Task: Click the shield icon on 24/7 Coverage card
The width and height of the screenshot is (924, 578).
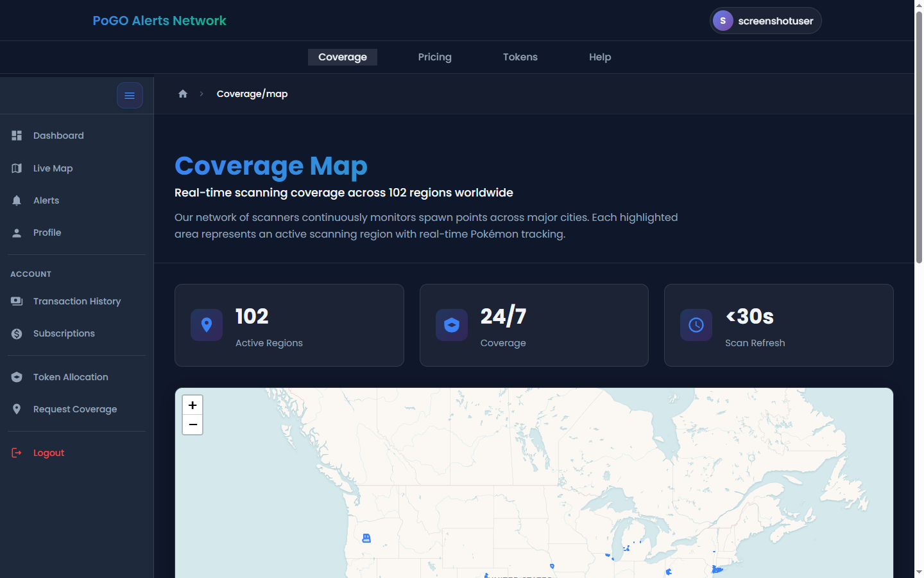Action: [x=452, y=325]
